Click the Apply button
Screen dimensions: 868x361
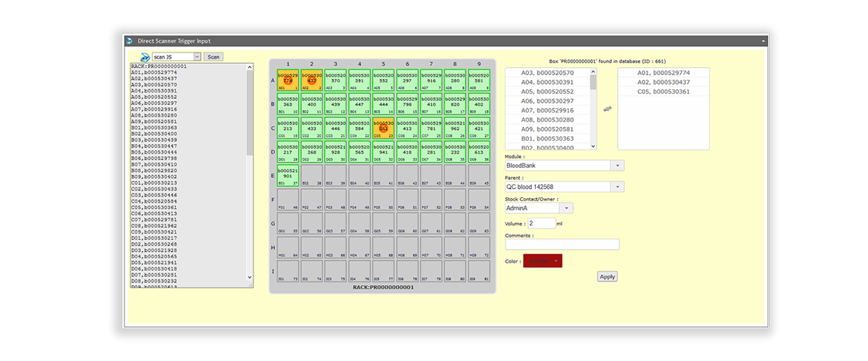pos(608,276)
